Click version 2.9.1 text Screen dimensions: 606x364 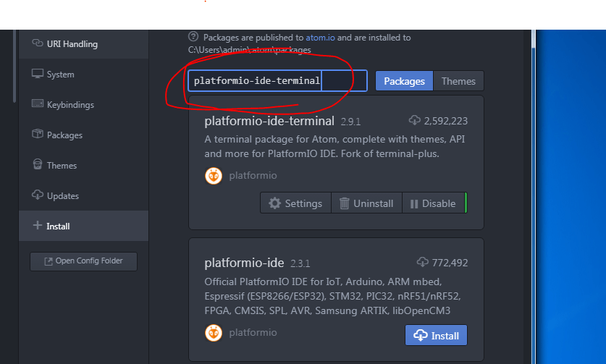click(350, 122)
